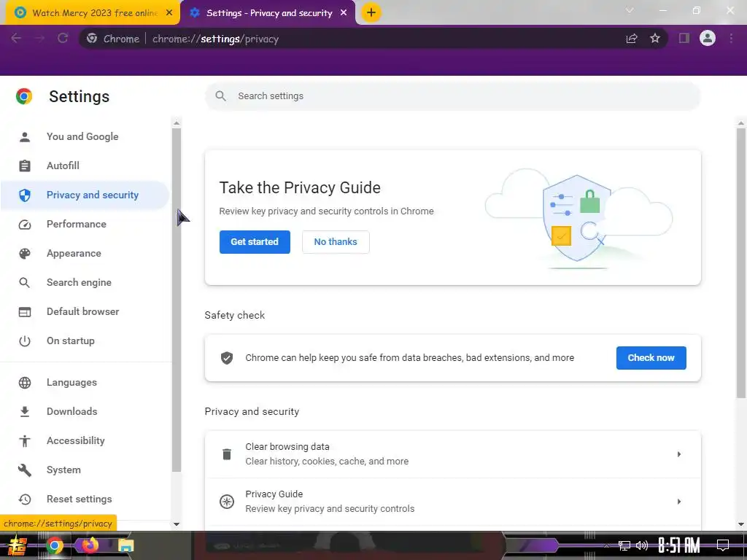Focus the Search settings field

452,96
